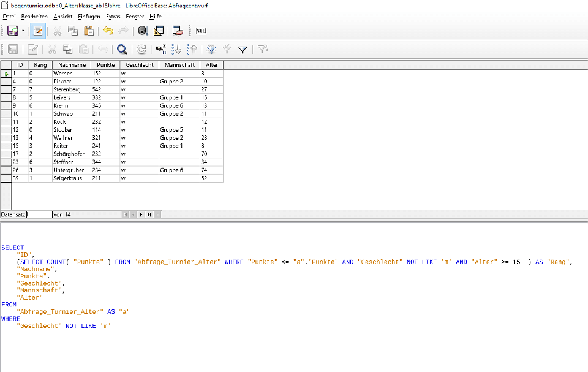Go to the next record
Viewport: 588px width, 372px height.
(140, 214)
